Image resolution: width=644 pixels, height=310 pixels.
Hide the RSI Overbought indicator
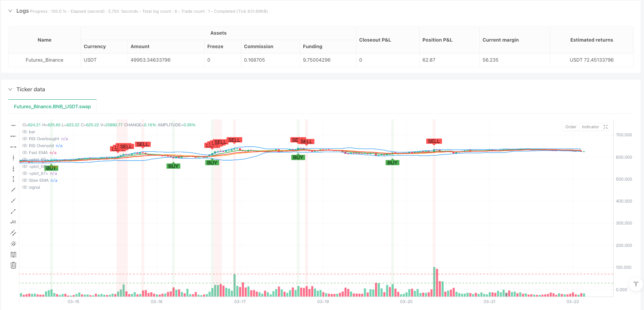tap(25, 139)
